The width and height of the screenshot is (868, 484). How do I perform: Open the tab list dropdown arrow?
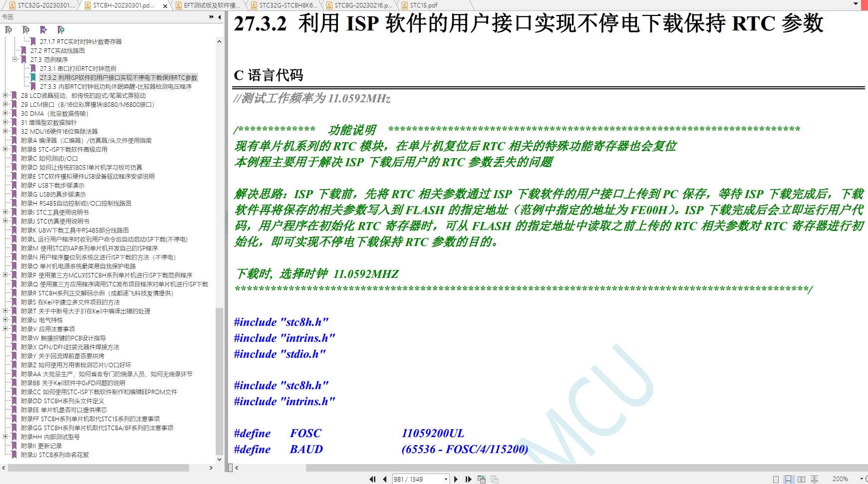[856, 4]
